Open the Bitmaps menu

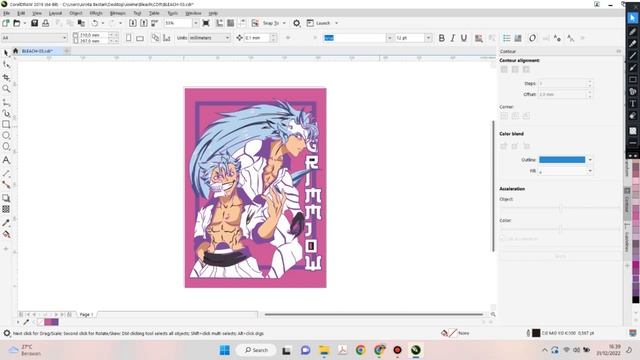point(118,13)
